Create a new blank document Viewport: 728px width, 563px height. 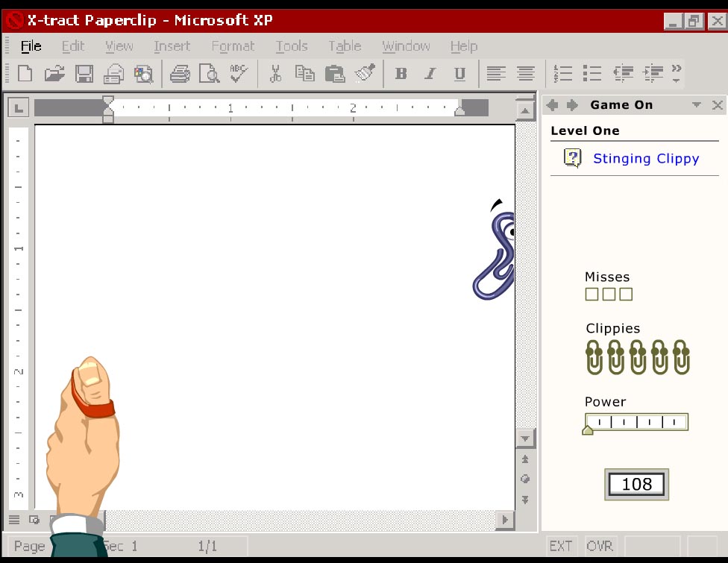(x=25, y=73)
